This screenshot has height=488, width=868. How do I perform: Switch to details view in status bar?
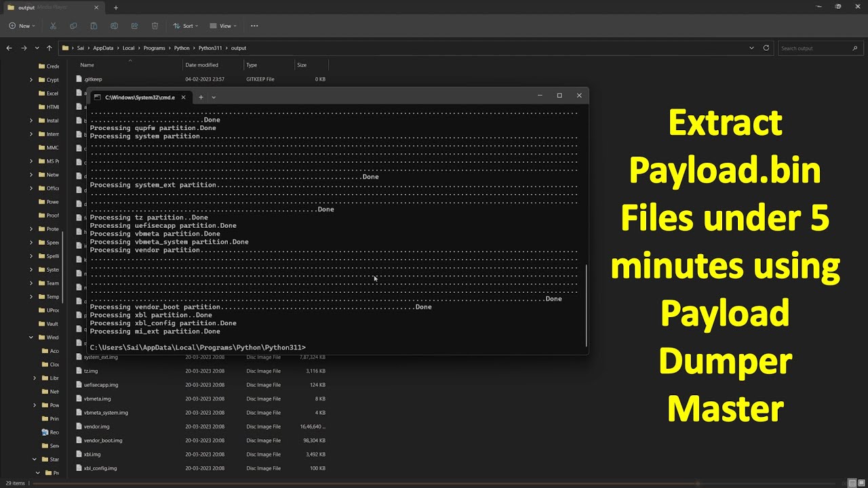(x=852, y=483)
